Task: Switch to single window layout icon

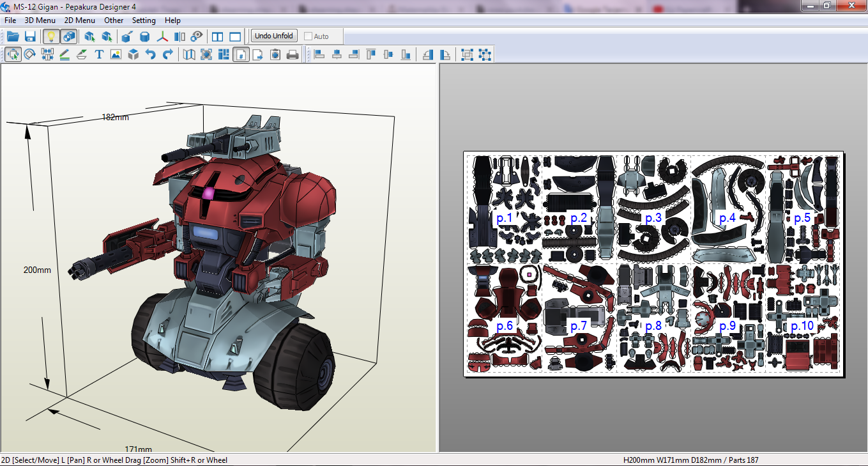Action: coord(235,36)
